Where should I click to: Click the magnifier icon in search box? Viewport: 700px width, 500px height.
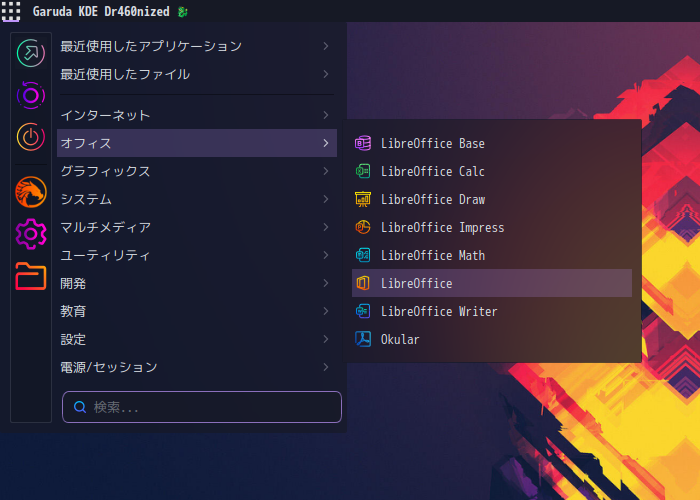coord(80,407)
